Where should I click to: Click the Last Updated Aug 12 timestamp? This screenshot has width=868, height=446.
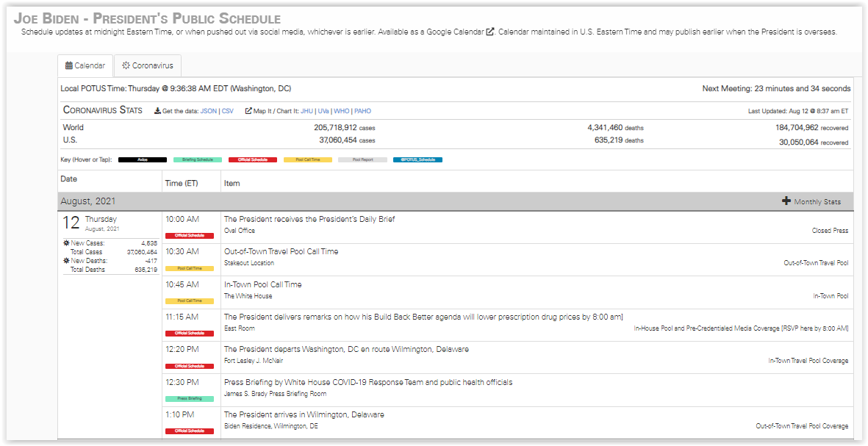point(800,111)
